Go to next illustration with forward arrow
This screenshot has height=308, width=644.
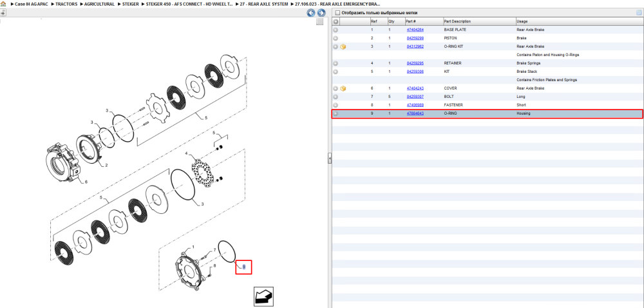(x=321, y=13)
